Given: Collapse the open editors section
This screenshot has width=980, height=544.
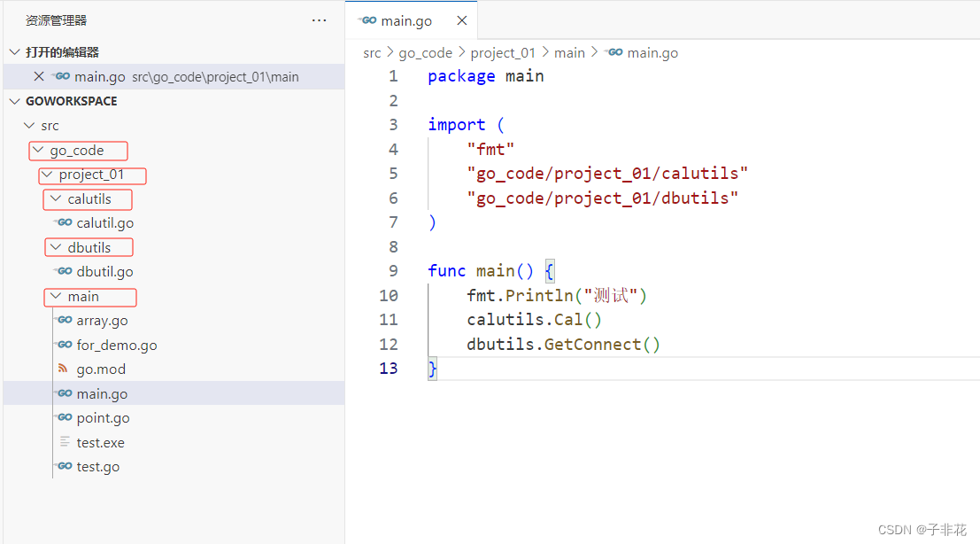Looking at the screenshot, I should click(15, 52).
